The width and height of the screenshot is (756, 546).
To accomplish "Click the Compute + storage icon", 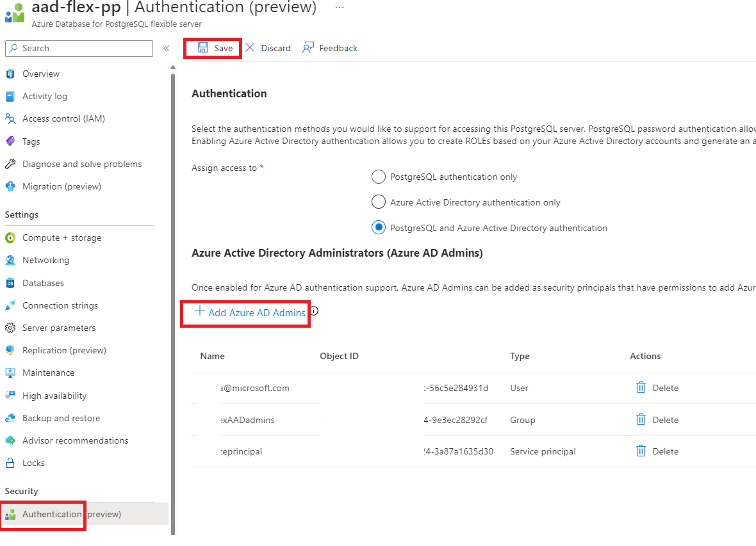I will [x=10, y=237].
